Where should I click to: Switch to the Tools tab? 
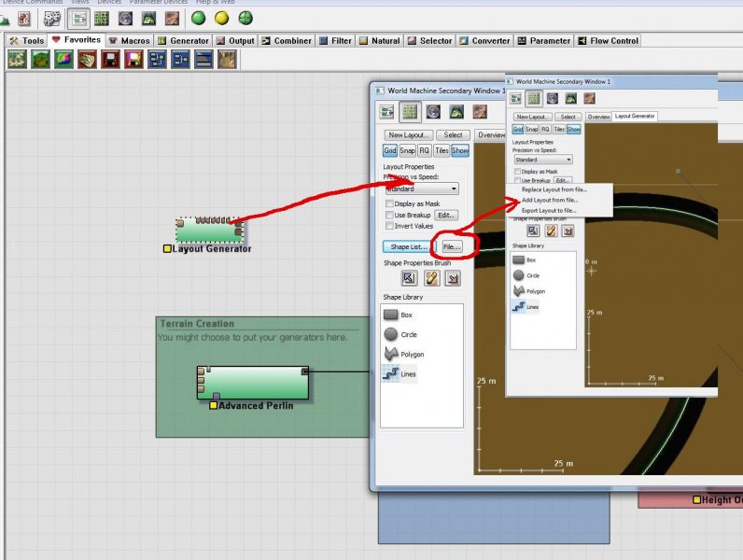click(27, 41)
